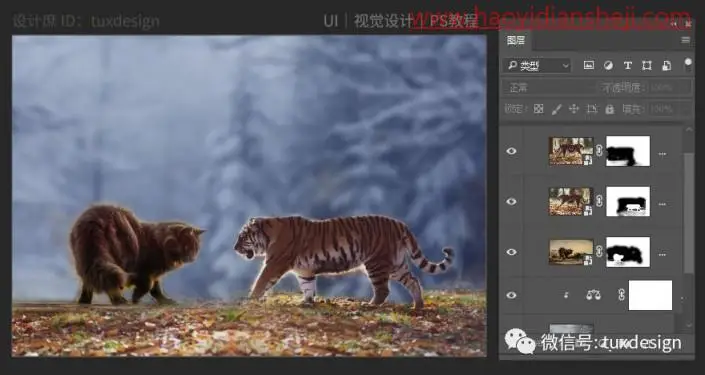Viewport: 705px width, 375px height.
Task: Select the cat layer thumbnail
Action: 571,252
